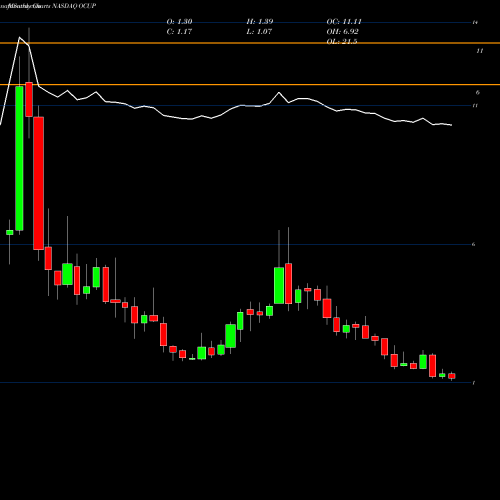
Task: Click the 'OH: 6.92' reading
Action: tap(342, 32)
